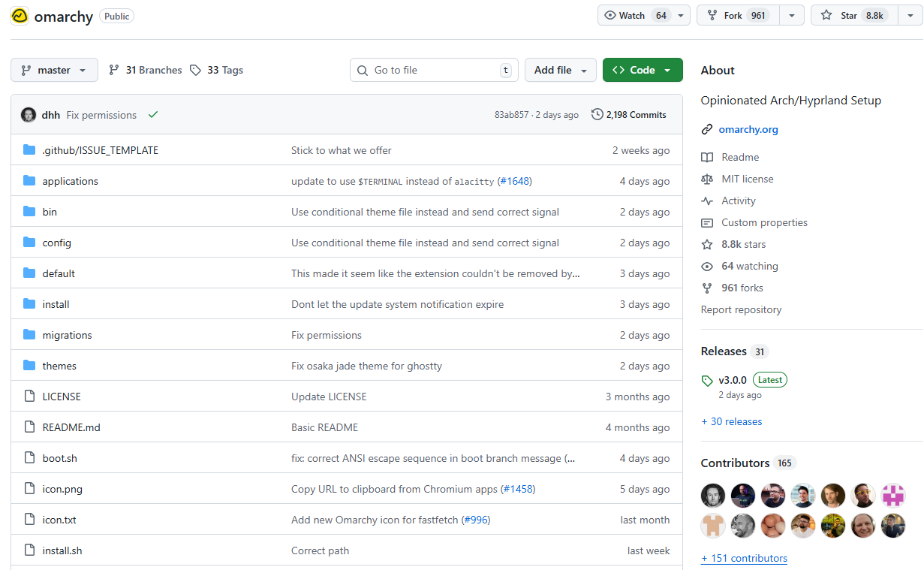Click the folder icon next to config

coord(29,243)
